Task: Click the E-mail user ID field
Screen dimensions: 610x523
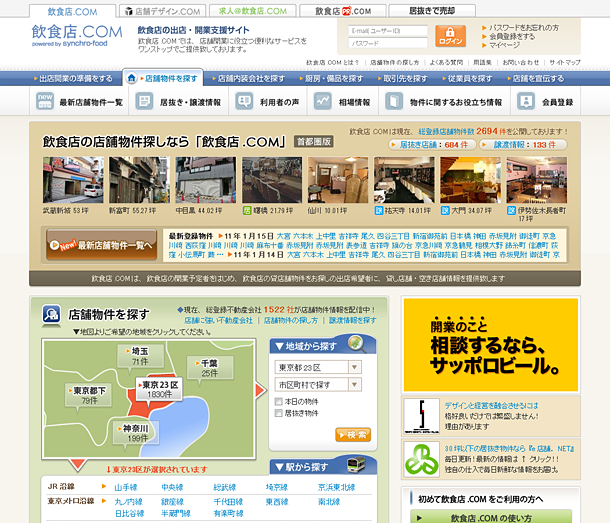Action: point(388,31)
